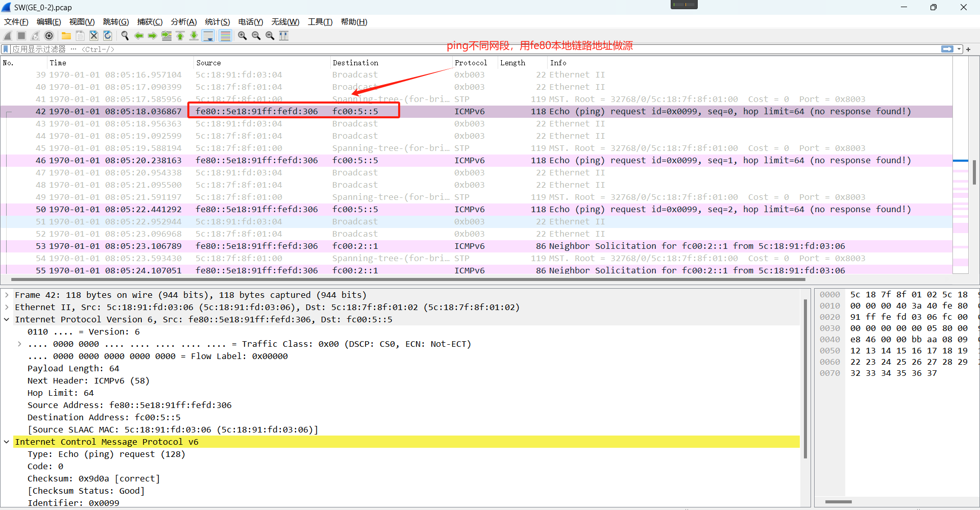The height and width of the screenshot is (510, 980).
Task: Toggle auto scroll during live capture
Action: click(x=208, y=36)
